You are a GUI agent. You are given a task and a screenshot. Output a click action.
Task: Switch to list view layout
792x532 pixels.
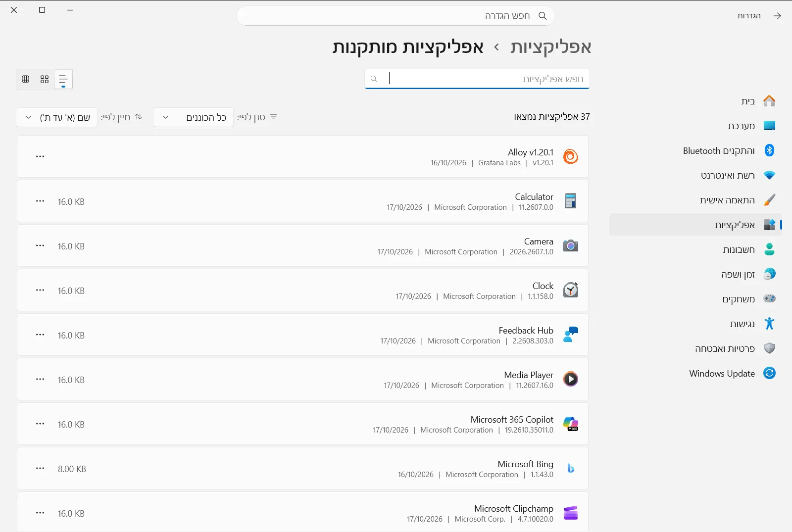63,79
